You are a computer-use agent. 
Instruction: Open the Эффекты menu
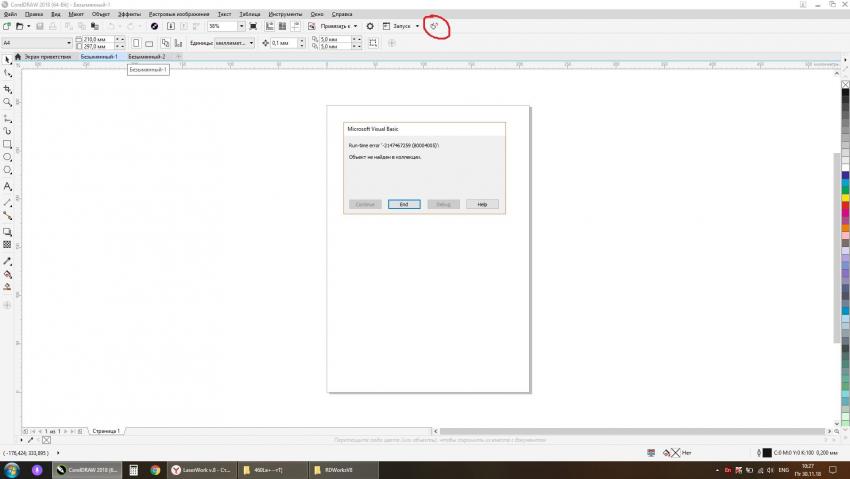pyautogui.click(x=129, y=15)
